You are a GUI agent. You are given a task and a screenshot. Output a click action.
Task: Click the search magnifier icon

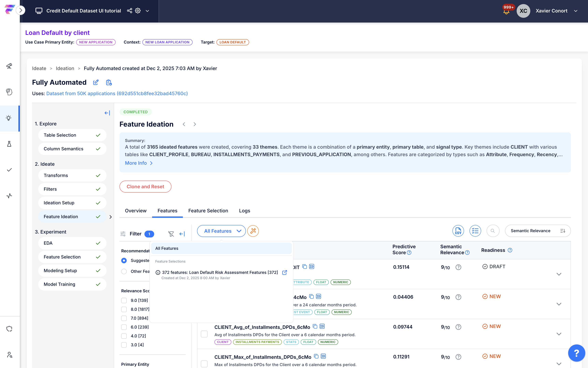[x=493, y=231]
